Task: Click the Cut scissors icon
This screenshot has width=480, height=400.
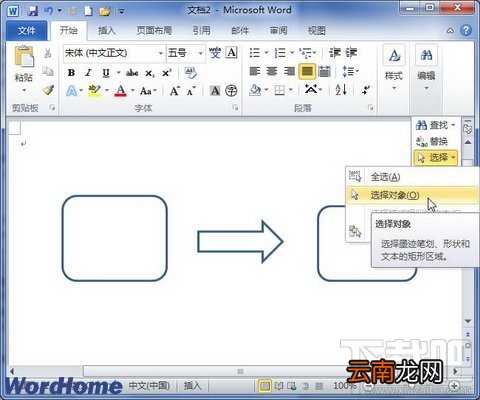Action: [48, 53]
